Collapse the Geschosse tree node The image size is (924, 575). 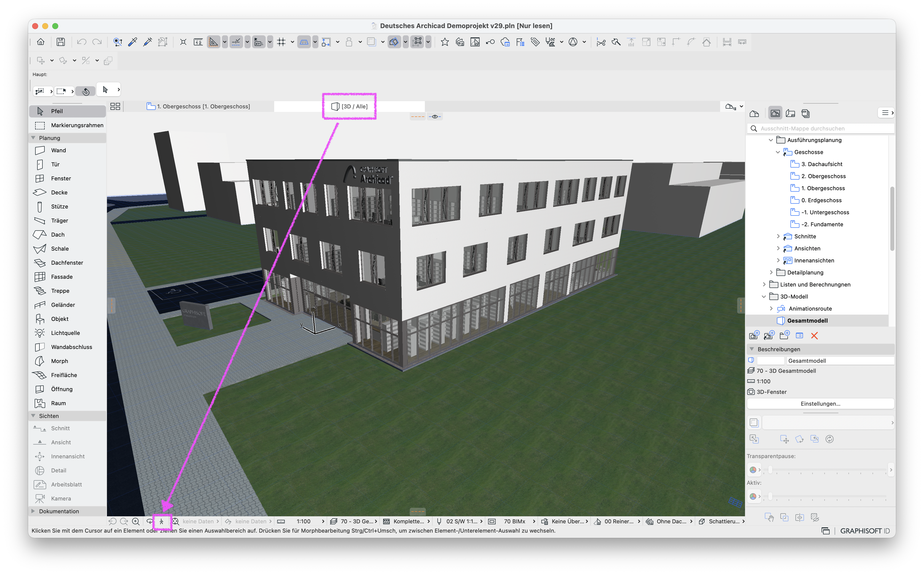[x=778, y=152]
